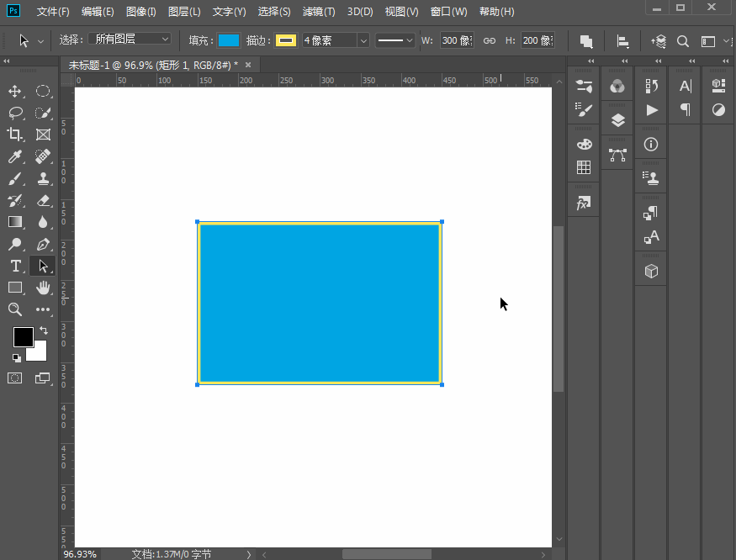Viewport: 736px width, 560px height.
Task: Select the Pen tool
Action: 43,244
